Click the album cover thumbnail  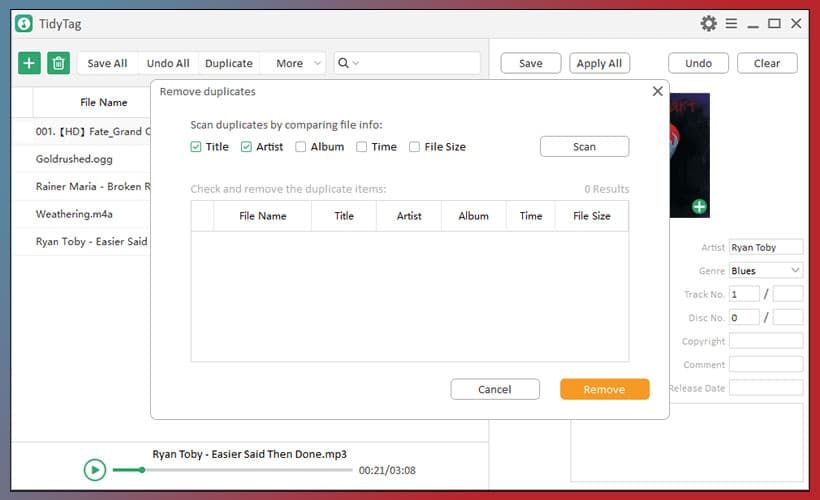(x=689, y=155)
